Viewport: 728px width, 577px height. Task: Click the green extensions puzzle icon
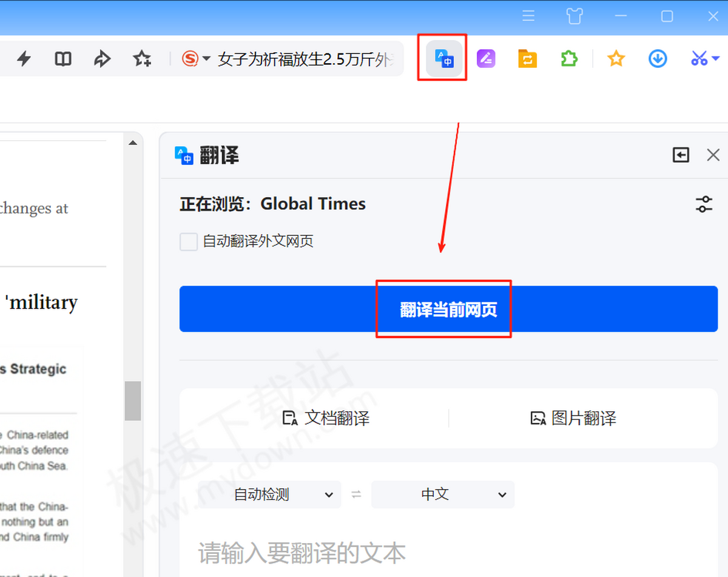tap(569, 58)
